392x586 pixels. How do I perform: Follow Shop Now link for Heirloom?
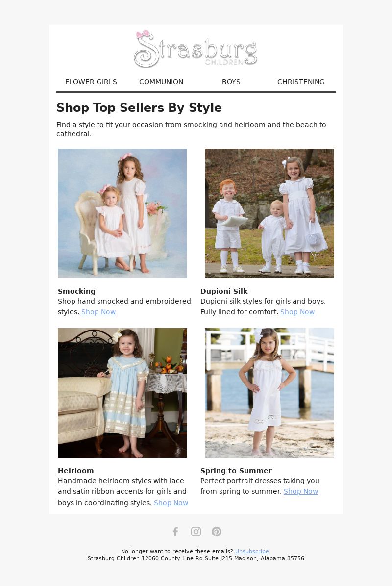[171, 503]
